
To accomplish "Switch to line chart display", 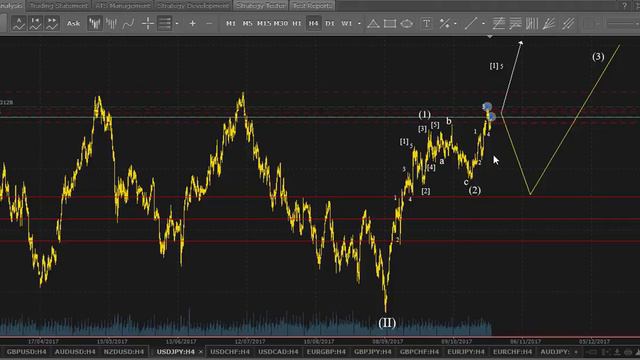I will point(128,23).
